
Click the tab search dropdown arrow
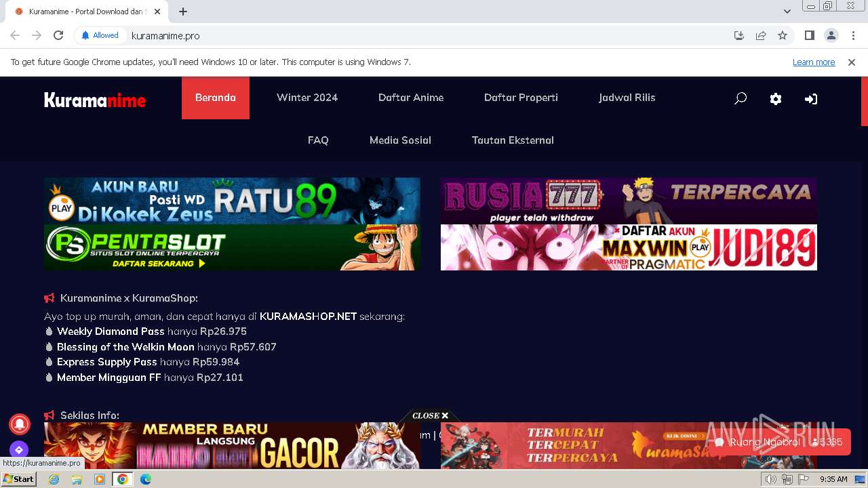tap(787, 12)
